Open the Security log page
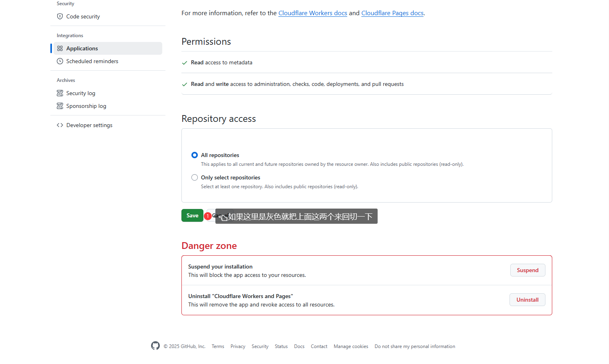The height and width of the screenshot is (364, 609). (81, 93)
